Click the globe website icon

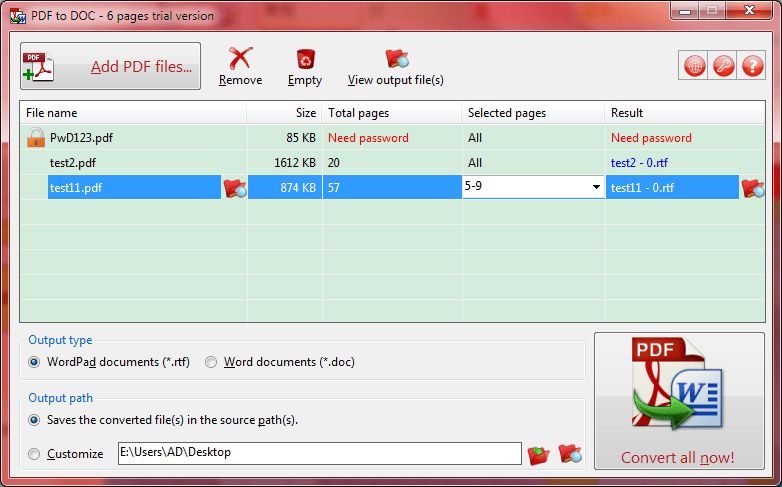click(x=695, y=66)
